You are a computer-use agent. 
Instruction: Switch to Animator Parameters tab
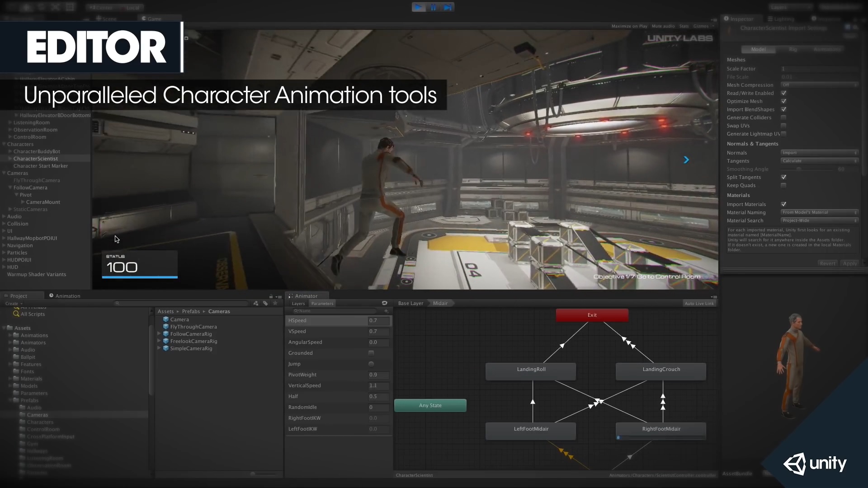(322, 304)
